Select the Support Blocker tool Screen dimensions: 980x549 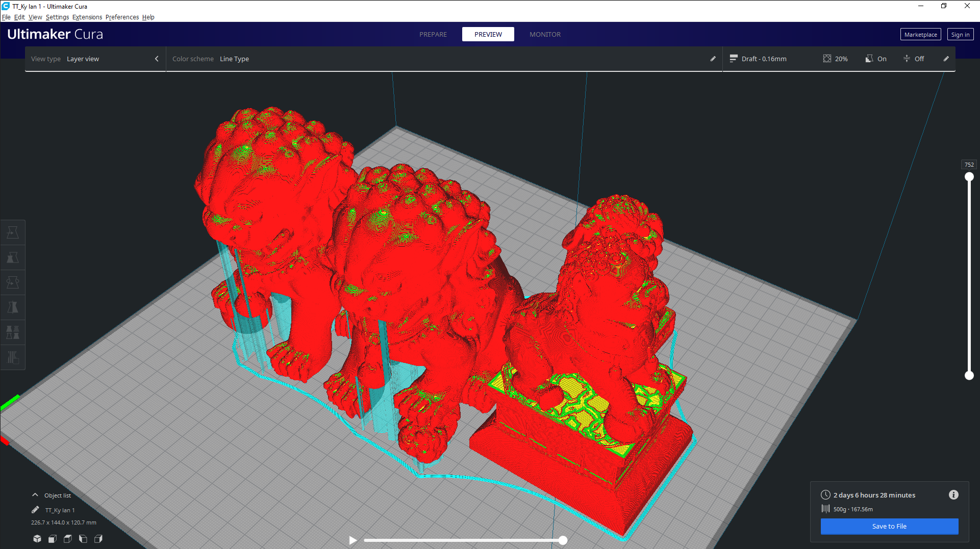pyautogui.click(x=13, y=357)
